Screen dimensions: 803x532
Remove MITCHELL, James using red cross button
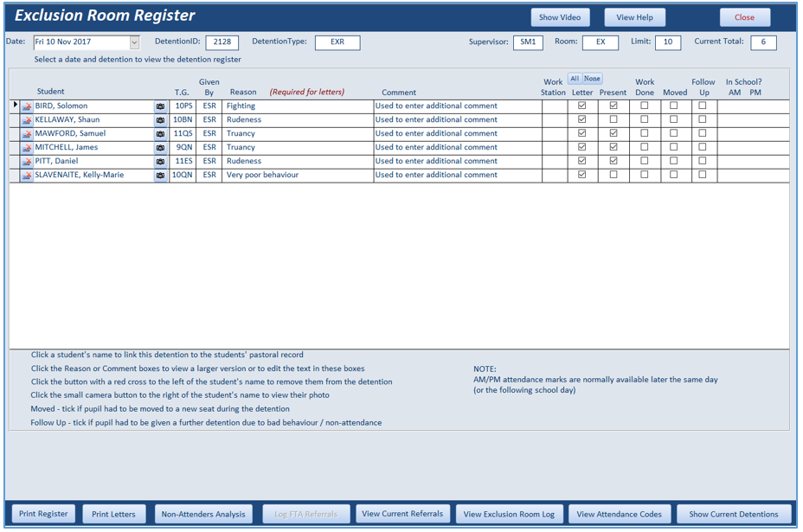pos(27,148)
